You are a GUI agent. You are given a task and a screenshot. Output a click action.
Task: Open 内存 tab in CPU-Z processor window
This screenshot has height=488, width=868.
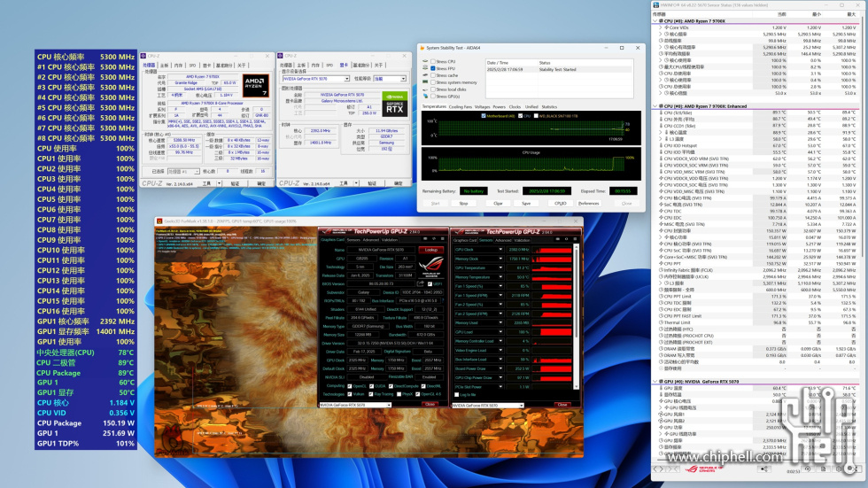click(x=178, y=66)
